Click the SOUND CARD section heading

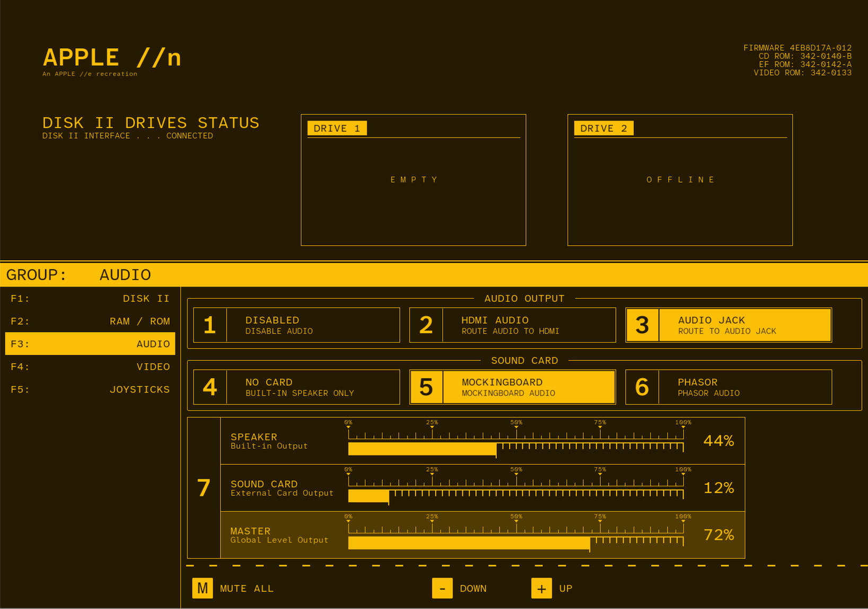coord(524,360)
